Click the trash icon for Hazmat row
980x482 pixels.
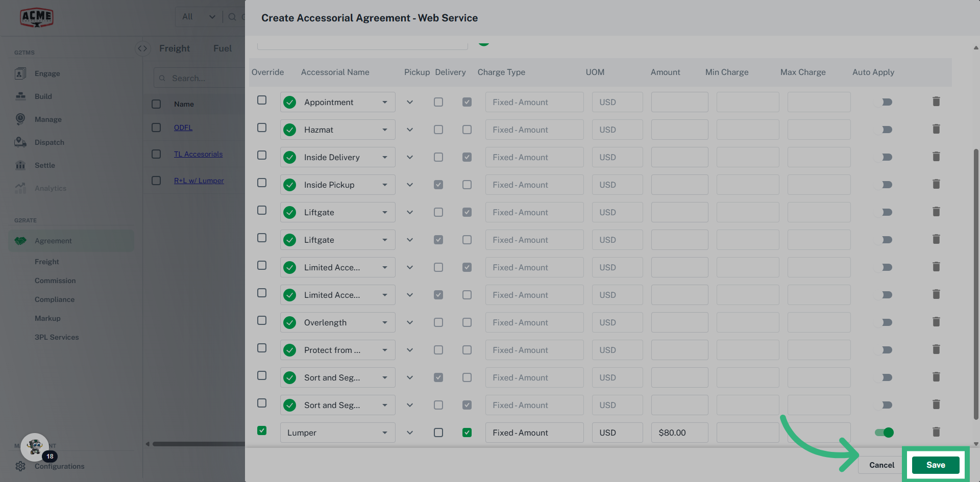coord(936,129)
